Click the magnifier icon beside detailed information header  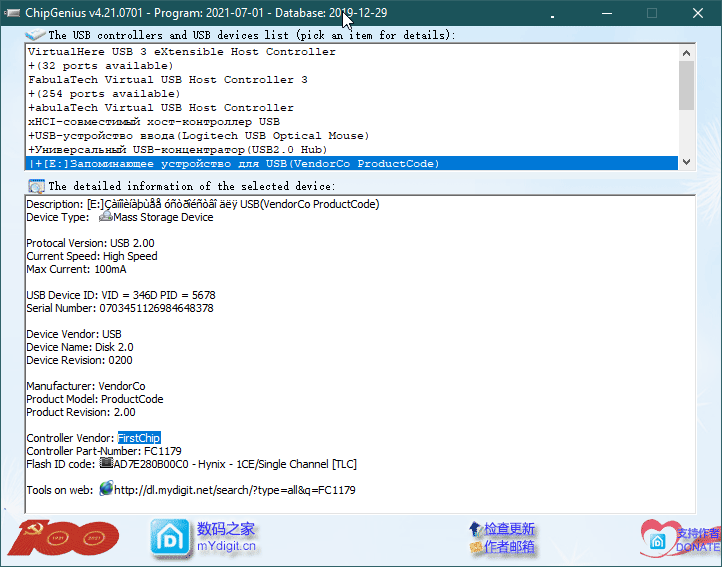(36, 186)
